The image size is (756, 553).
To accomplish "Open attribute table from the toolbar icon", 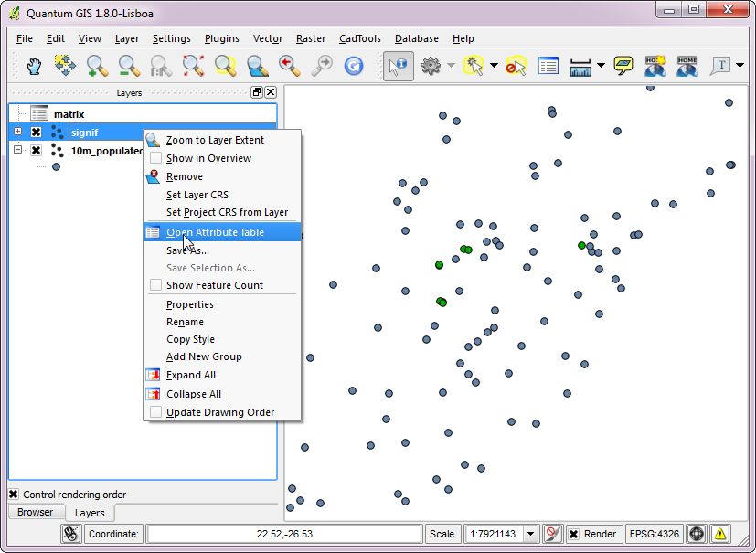I will point(548,66).
